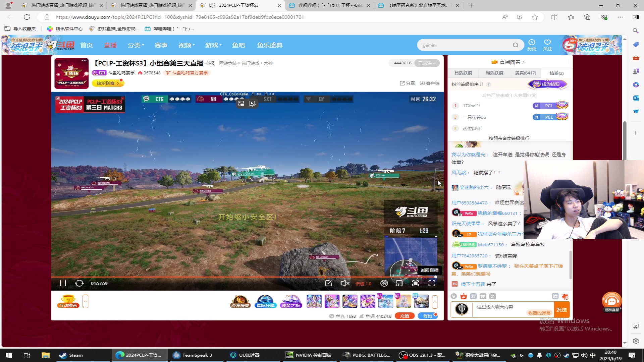644x362 pixels.
Task: Open 鱼吧 navigation item
Action: point(238,45)
